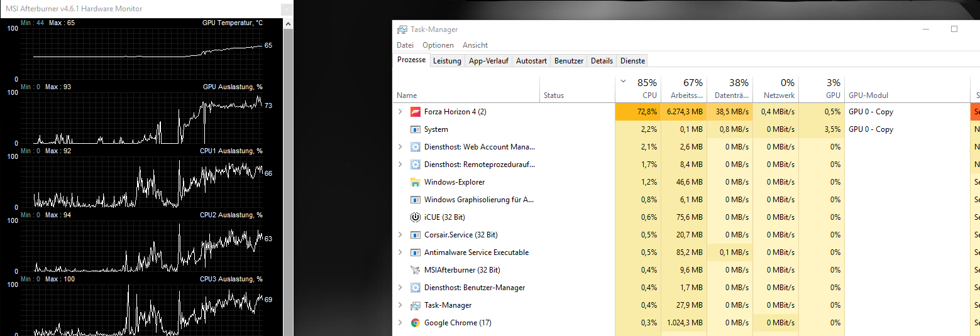The height and width of the screenshot is (336, 980).
Task: Maximize the Task-Manager window
Action: [x=954, y=29]
